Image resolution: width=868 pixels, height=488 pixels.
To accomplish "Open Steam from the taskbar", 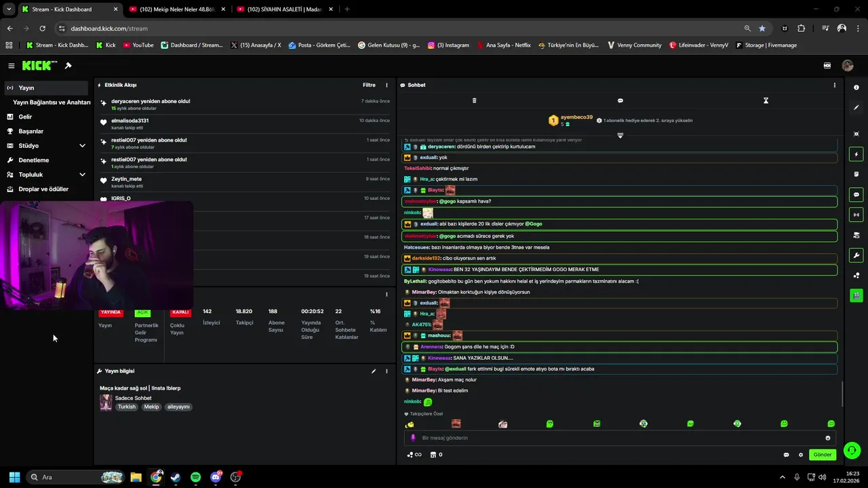I will pyautogui.click(x=176, y=477).
